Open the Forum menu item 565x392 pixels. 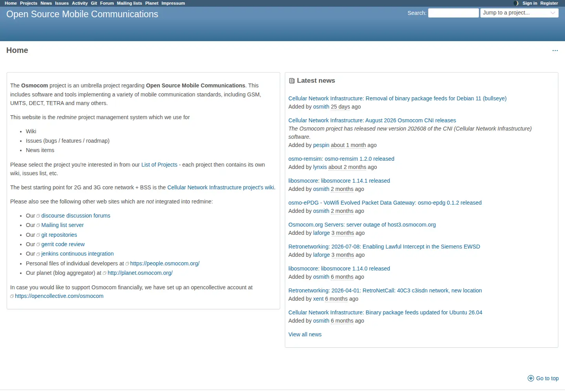click(107, 3)
